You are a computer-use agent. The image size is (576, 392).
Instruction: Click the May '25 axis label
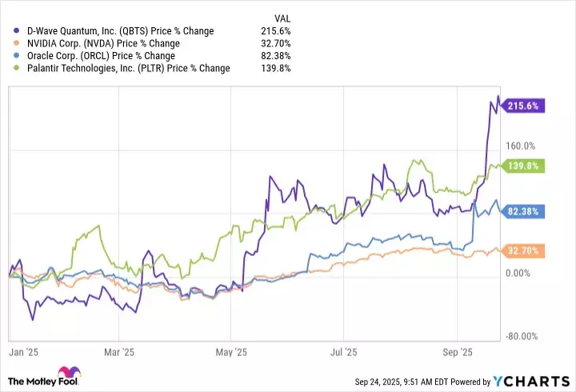230,350
